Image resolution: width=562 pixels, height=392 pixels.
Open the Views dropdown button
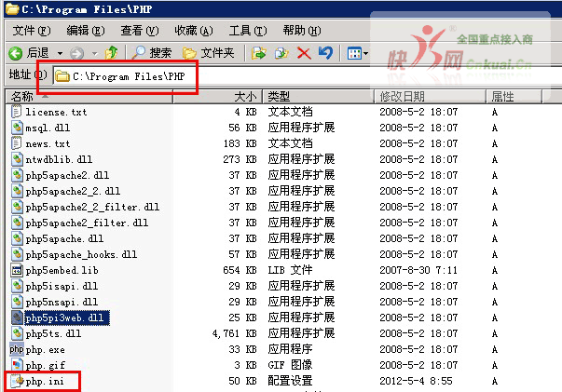point(357,53)
